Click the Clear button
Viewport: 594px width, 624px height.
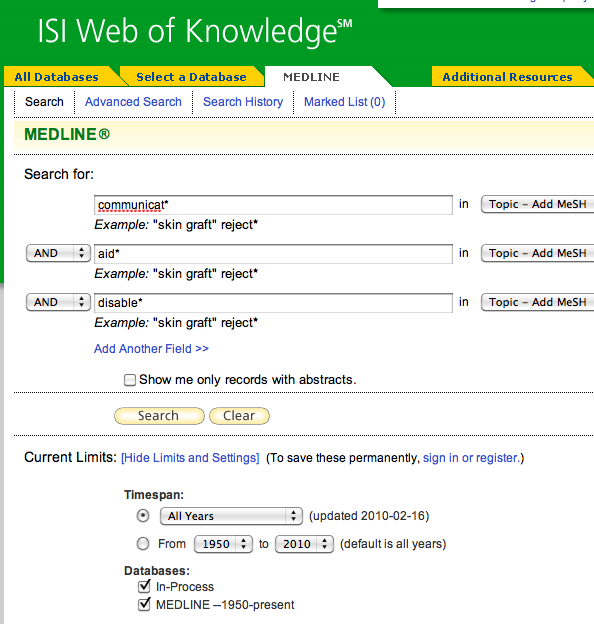(x=239, y=416)
